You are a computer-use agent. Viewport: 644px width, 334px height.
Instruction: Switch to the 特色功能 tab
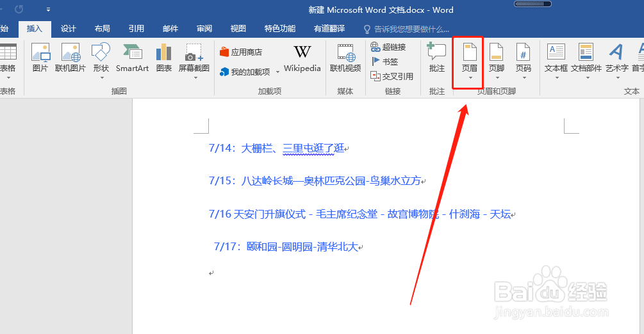[x=280, y=29]
